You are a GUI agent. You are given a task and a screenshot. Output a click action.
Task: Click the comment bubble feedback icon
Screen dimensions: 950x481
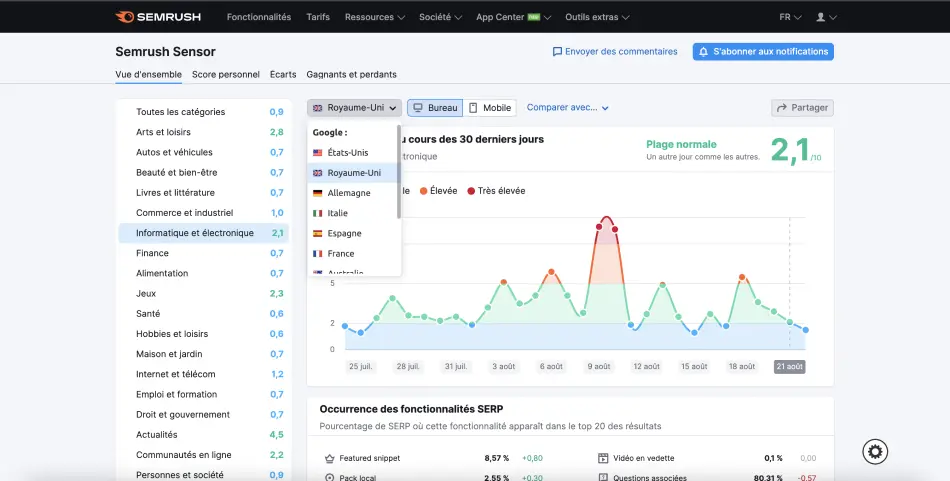pyautogui.click(x=557, y=52)
